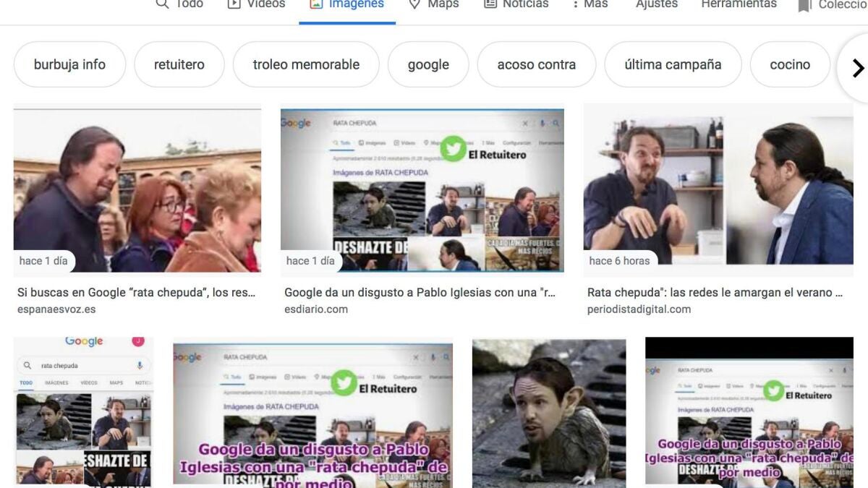Click the magnifier icon of the Todo tab
The image size is (868, 488).
[x=162, y=4]
